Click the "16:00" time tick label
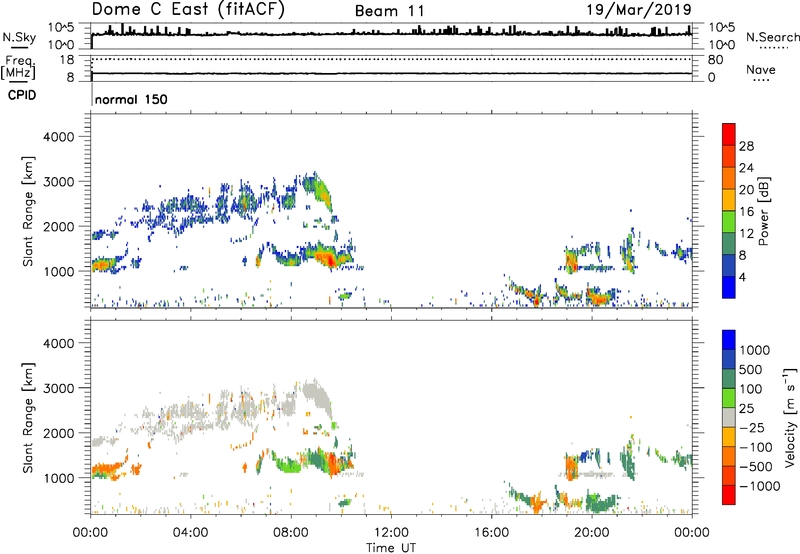800x554 pixels. (491, 533)
